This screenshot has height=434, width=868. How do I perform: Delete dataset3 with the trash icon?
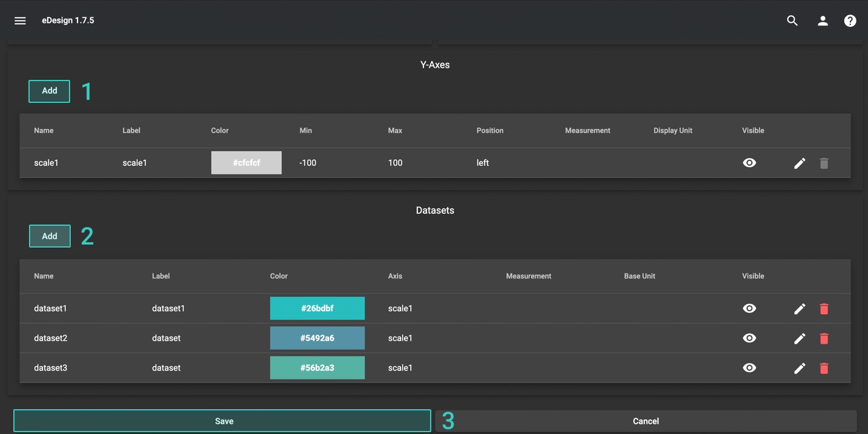click(824, 368)
